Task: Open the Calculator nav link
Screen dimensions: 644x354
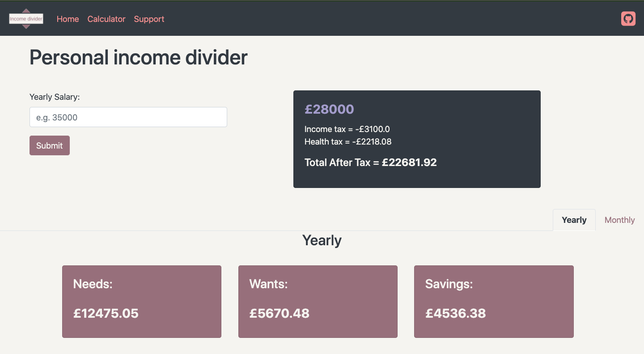Action: tap(106, 19)
